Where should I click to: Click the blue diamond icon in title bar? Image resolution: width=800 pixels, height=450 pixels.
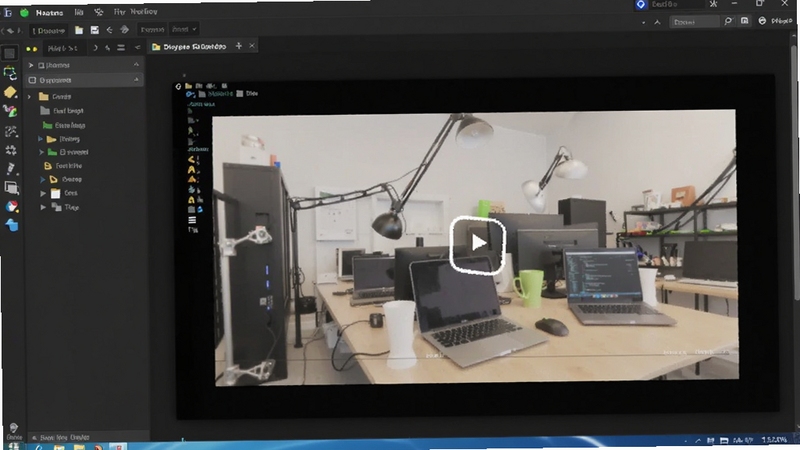[641, 5]
